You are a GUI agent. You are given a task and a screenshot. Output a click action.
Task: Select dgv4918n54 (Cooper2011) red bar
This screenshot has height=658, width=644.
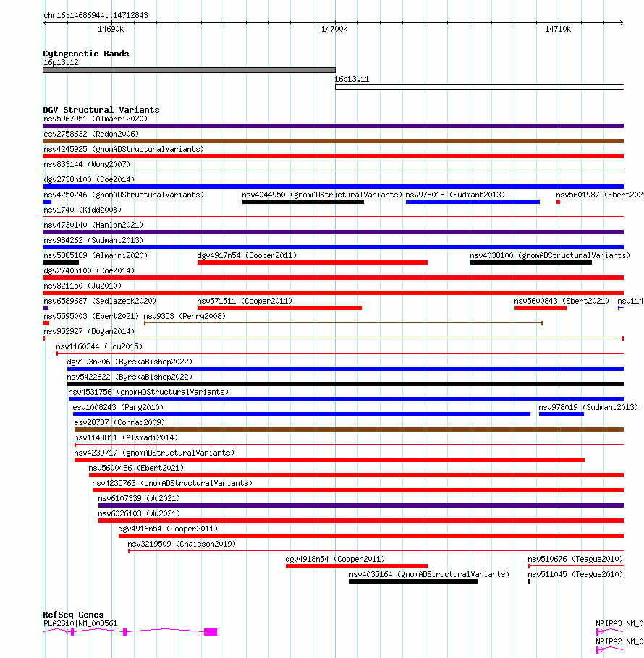[x=357, y=566]
